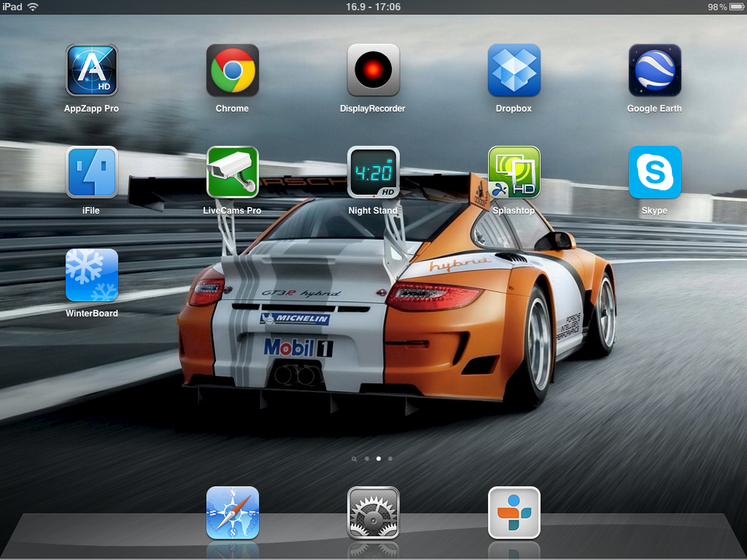
Task: Tap the battery icon in status bar
Action: click(737, 7)
